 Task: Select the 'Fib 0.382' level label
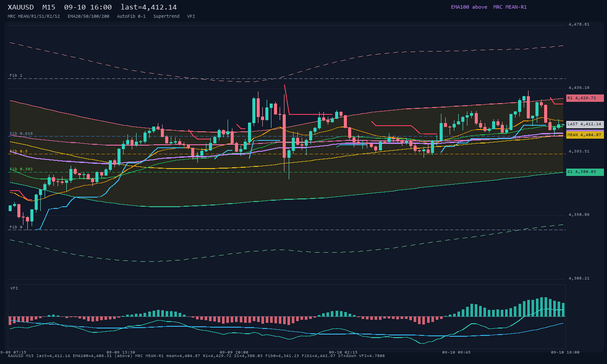[21, 169]
